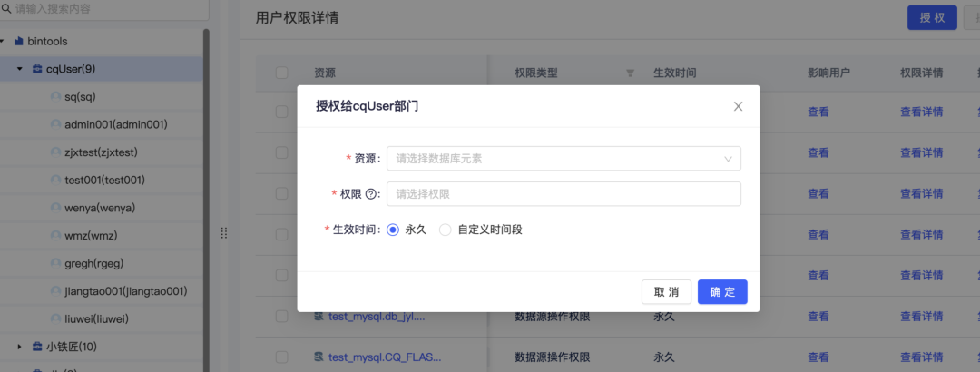Click the avatar icon beside admin001(admin001)
The width and height of the screenshot is (980, 372).
pyautogui.click(x=55, y=124)
